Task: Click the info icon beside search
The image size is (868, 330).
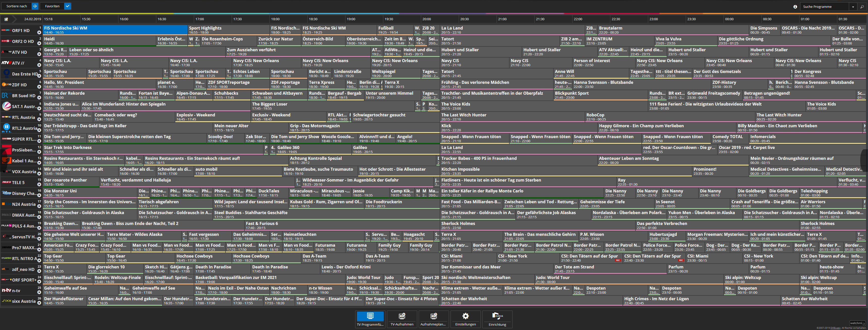Action: (x=795, y=6)
